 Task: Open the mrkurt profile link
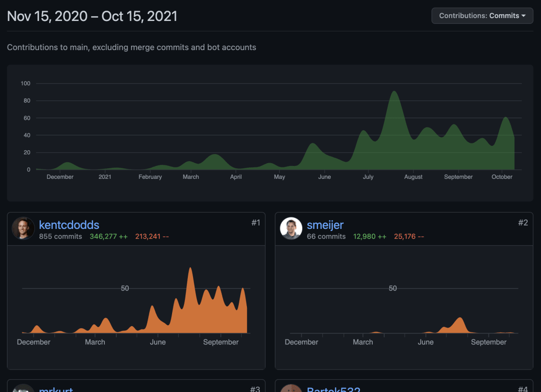click(56, 389)
